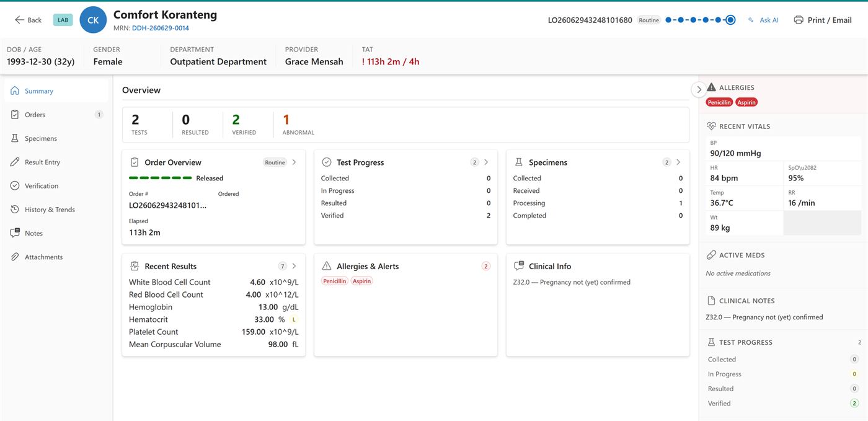Click the ACTIVE MEDS pill icon
Viewport: 868px width, 421px height.
711,255
